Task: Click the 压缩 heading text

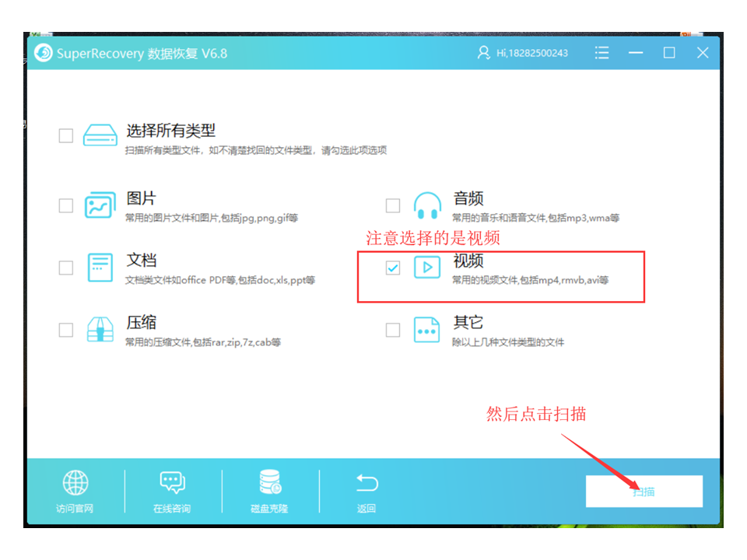Action: (141, 322)
